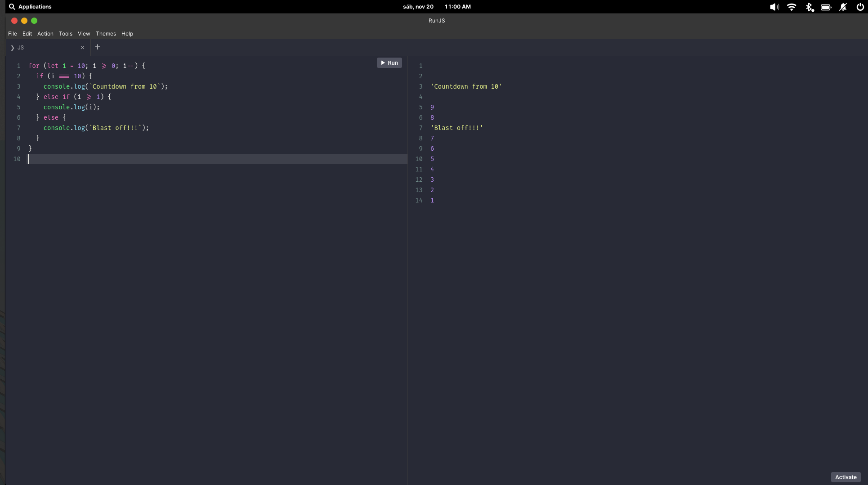Open the Action menu
868x485 pixels.
[45, 33]
